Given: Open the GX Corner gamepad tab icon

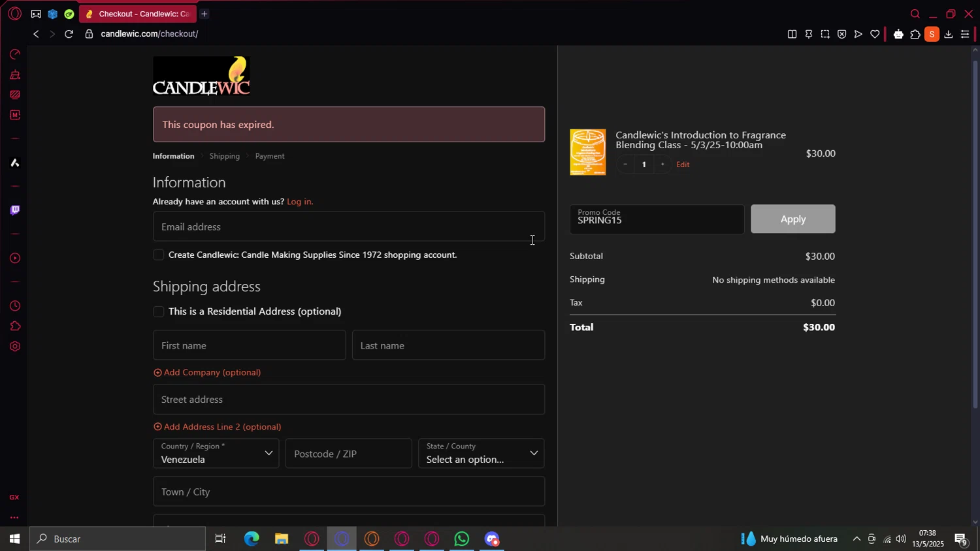Looking at the screenshot, I should 36,14.
